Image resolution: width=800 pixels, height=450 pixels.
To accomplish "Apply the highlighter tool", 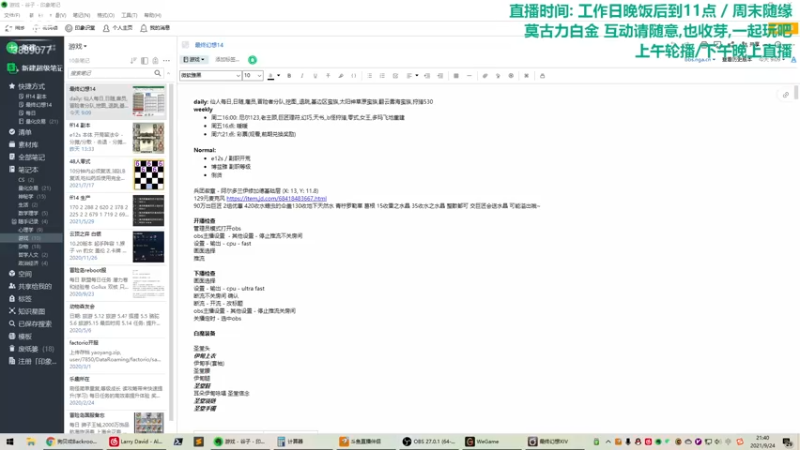I will click(341, 76).
